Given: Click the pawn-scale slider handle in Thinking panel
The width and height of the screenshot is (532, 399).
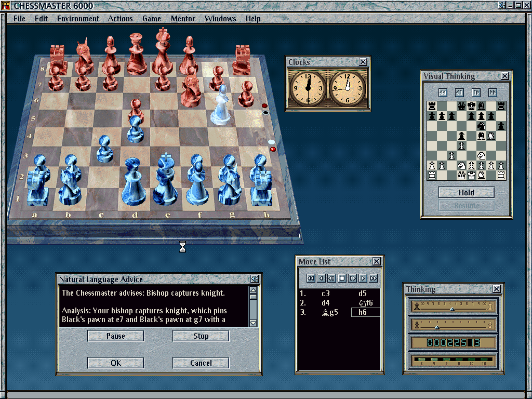Looking at the screenshot, I should pos(437,327).
